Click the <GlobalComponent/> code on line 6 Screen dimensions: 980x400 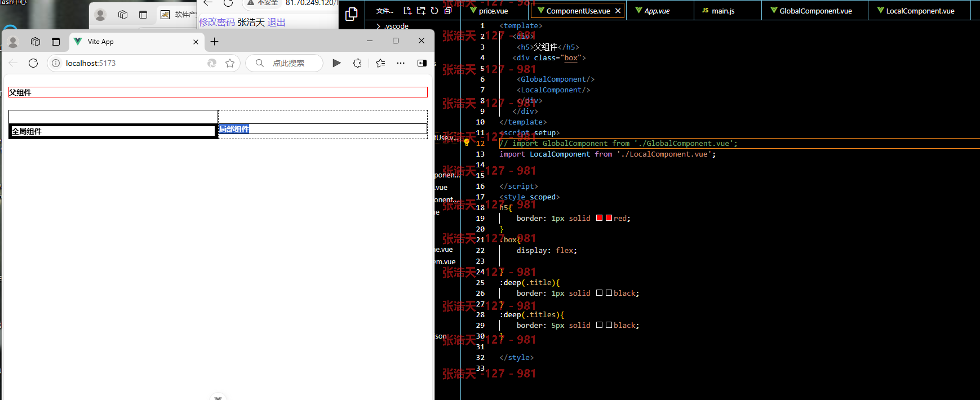point(556,79)
